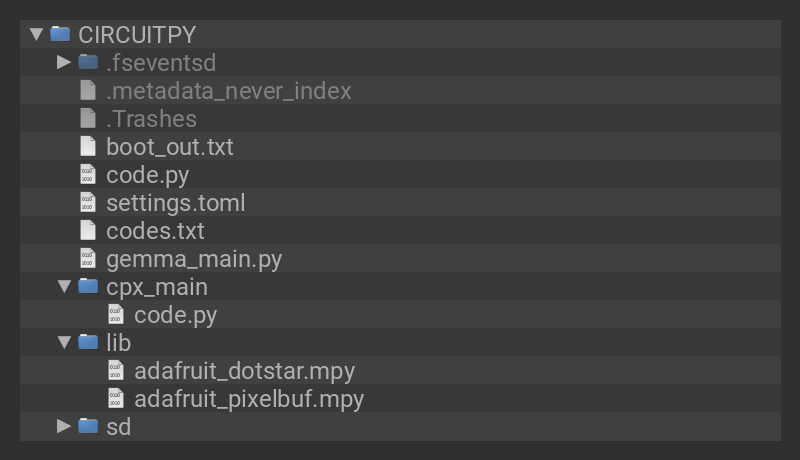Click the sd folder icon

(x=88, y=426)
